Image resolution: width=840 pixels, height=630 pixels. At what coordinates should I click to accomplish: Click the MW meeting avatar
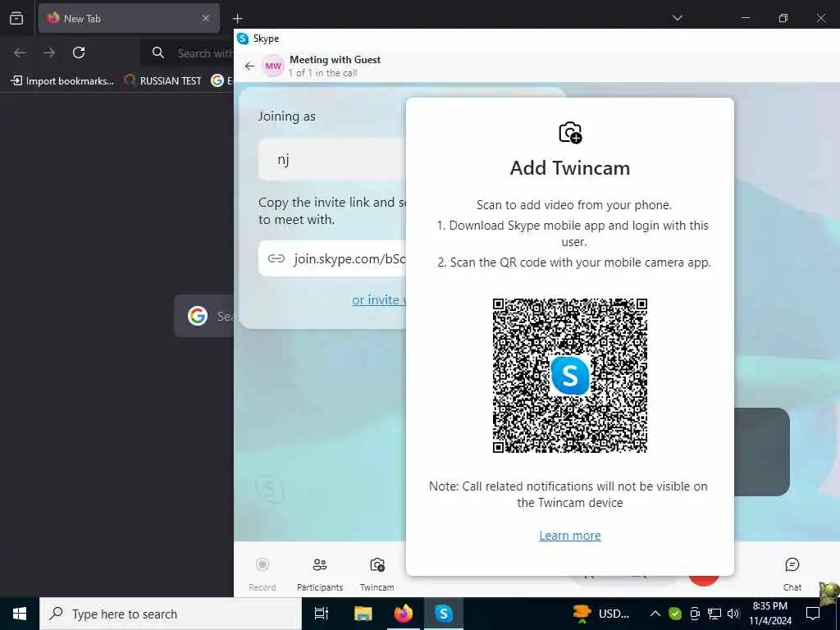click(x=273, y=66)
